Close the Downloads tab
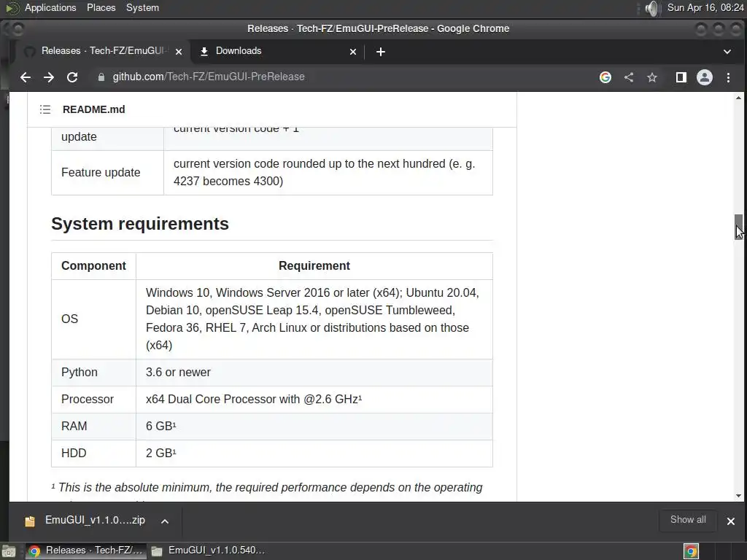 [x=353, y=52]
